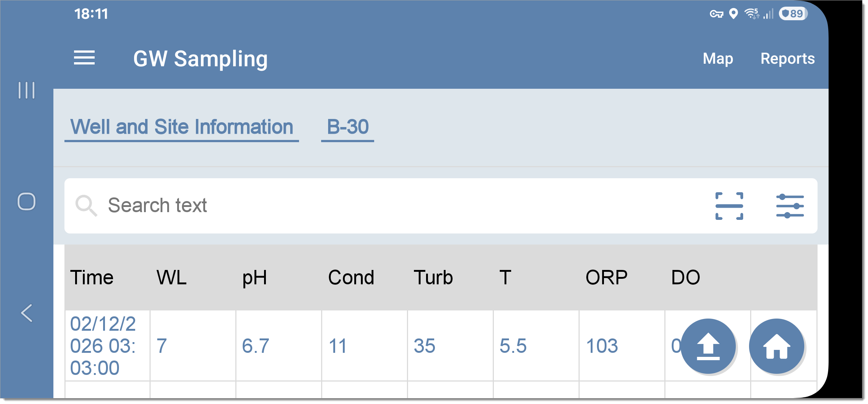
Task: Follow Well and Site Information link
Action: (182, 127)
